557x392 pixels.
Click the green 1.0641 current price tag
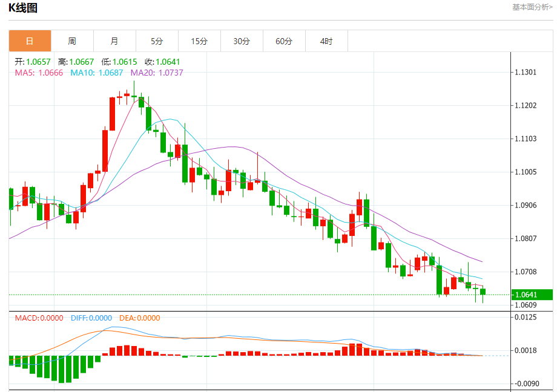[x=532, y=295]
